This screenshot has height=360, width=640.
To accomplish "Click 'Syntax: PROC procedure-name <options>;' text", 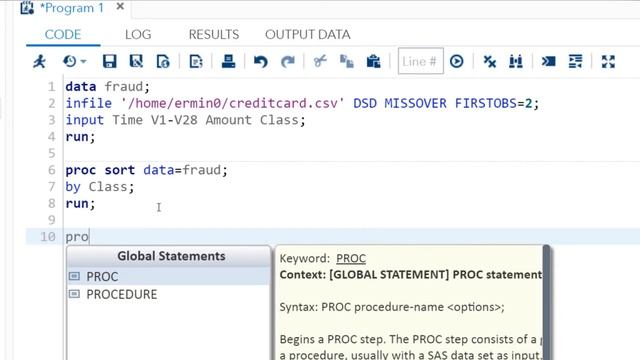I will 392,307.
